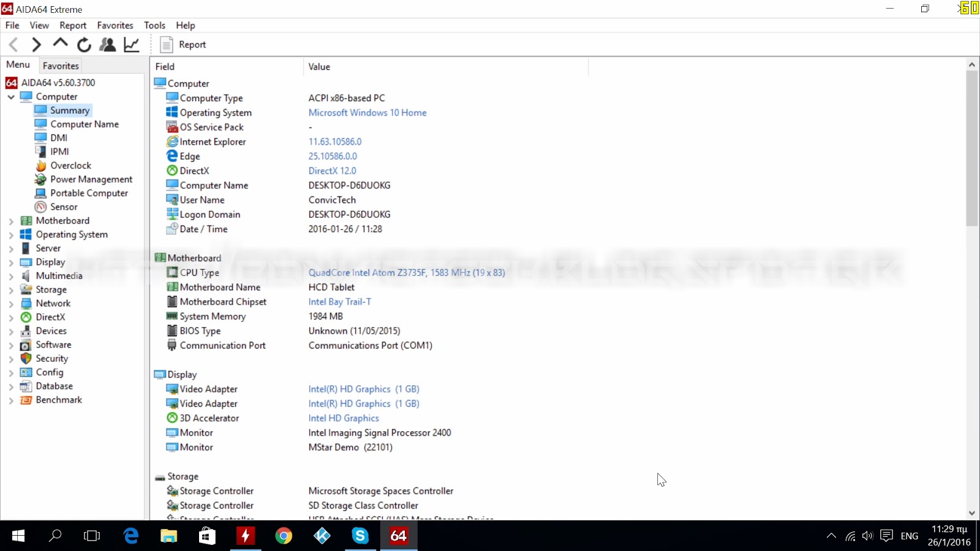Open the QuadCore Intel Atom Z3735F link
The image size is (980, 551).
pos(407,272)
